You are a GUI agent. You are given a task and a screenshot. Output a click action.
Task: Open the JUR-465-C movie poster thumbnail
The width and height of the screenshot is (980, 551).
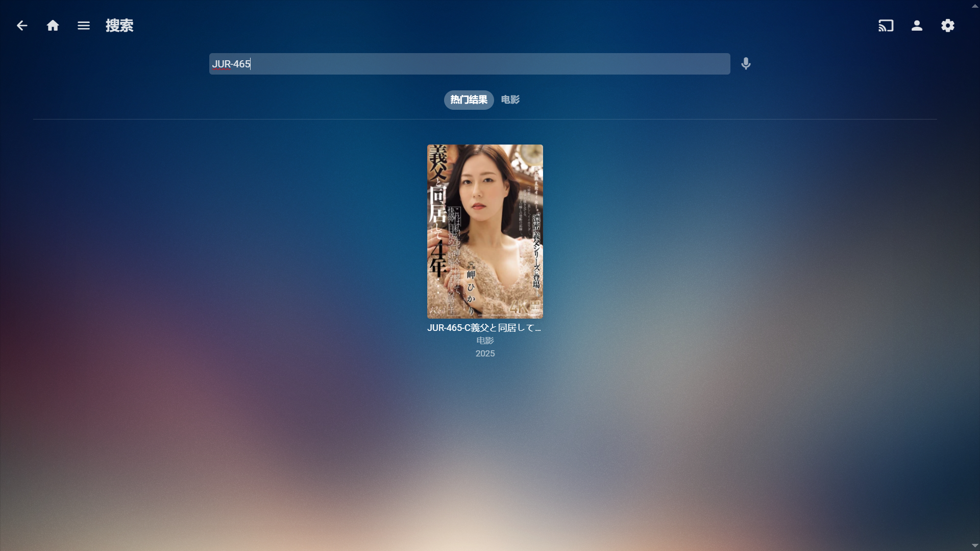point(485,231)
